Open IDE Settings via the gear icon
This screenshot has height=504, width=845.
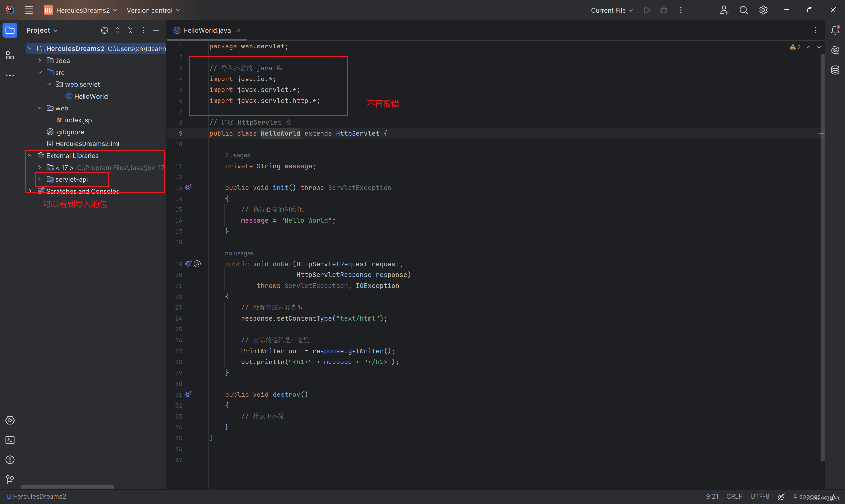pyautogui.click(x=763, y=10)
